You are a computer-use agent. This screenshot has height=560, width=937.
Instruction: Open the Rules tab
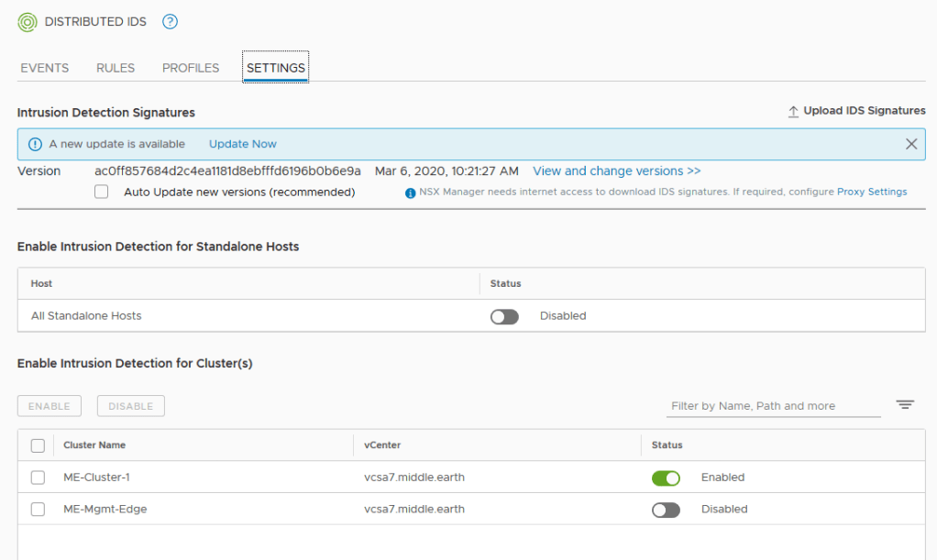pos(116,68)
